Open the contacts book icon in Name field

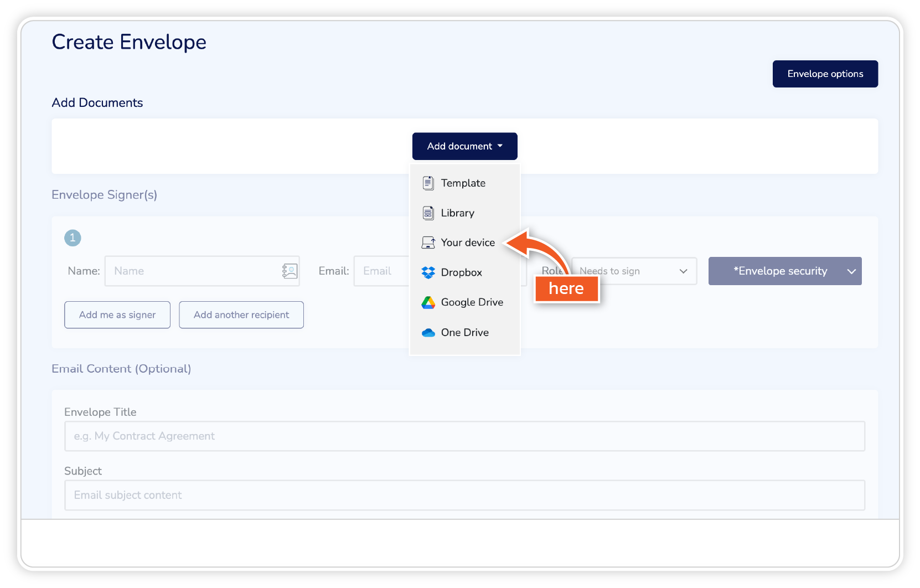tap(290, 271)
